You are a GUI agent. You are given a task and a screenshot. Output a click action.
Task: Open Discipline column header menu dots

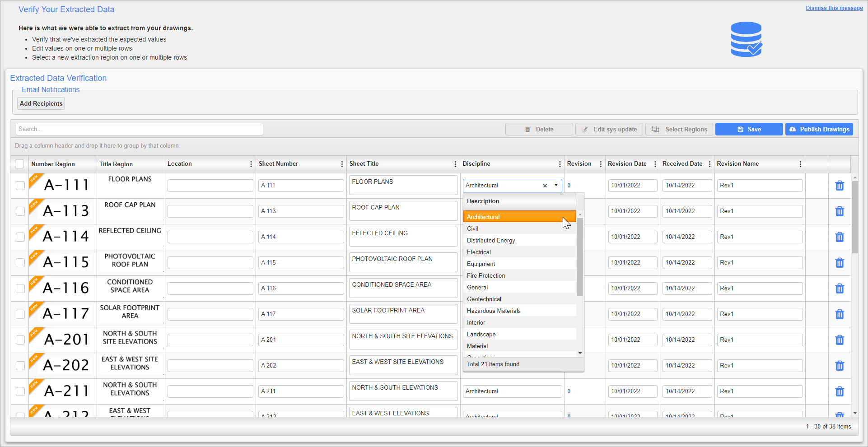560,164
